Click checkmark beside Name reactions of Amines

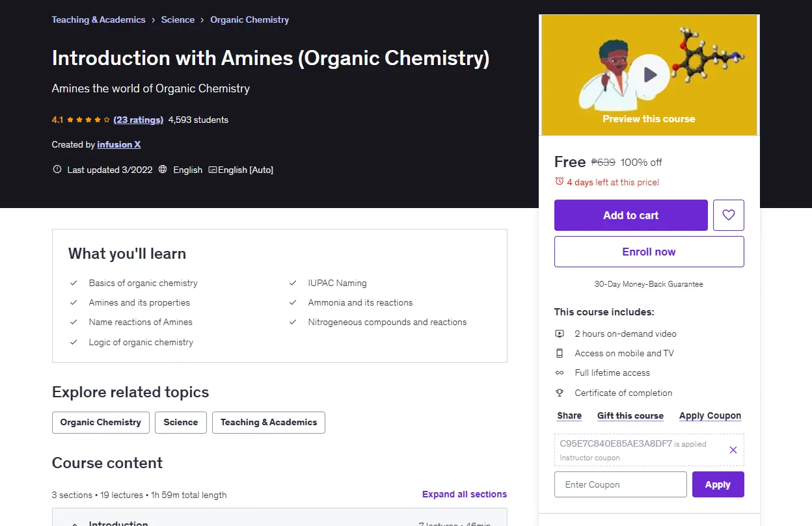74,322
